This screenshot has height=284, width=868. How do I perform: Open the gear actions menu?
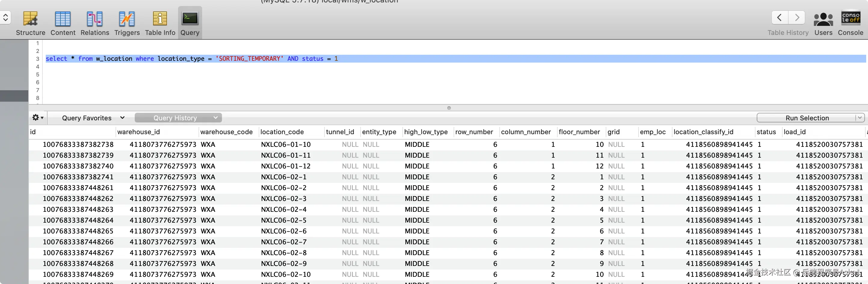tap(37, 118)
